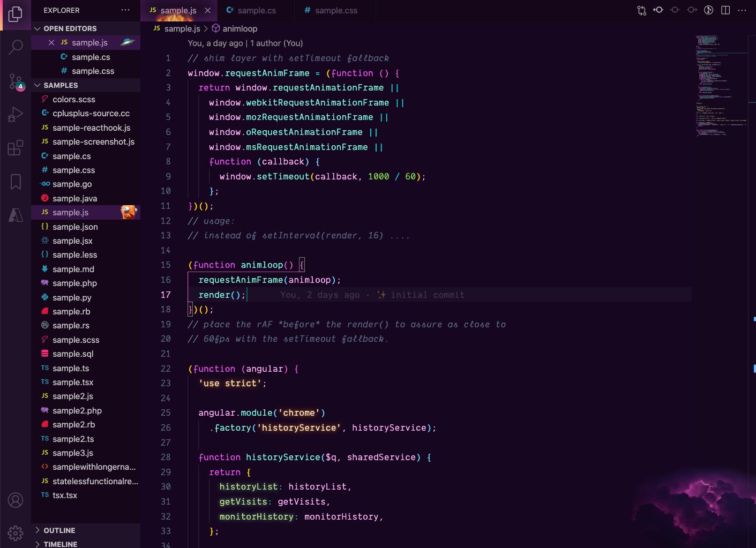
Task: Toggle the file blame annotations icon
Action: (x=708, y=10)
